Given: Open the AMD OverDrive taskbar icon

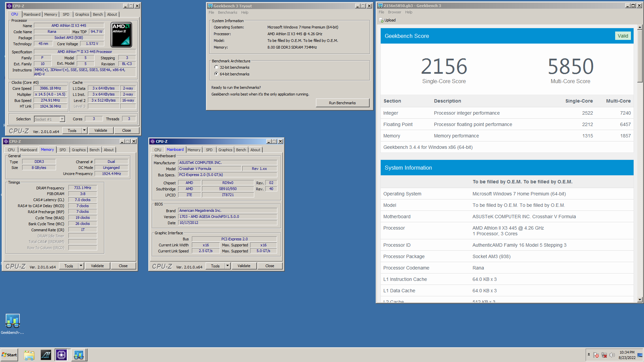Looking at the screenshot, I should [46, 355].
